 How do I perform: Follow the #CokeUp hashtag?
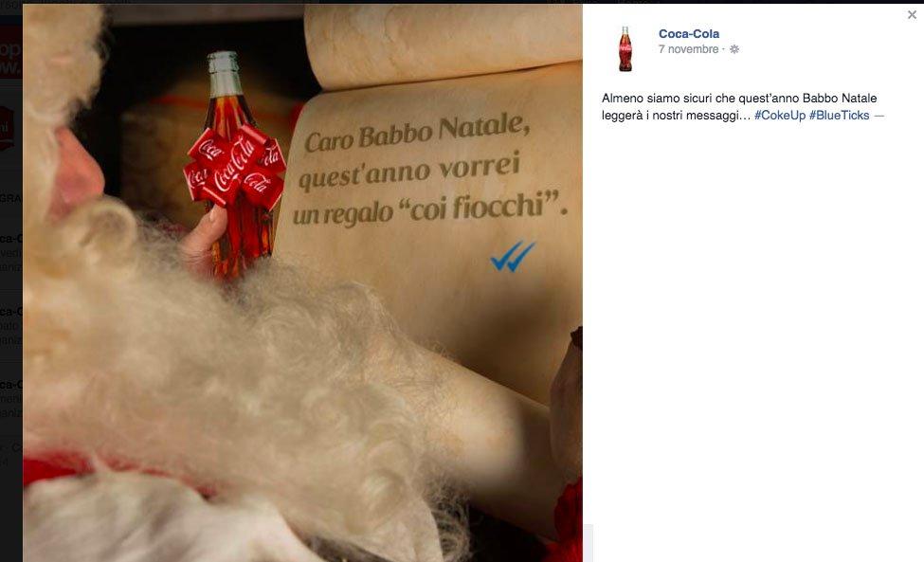(x=779, y=116)
